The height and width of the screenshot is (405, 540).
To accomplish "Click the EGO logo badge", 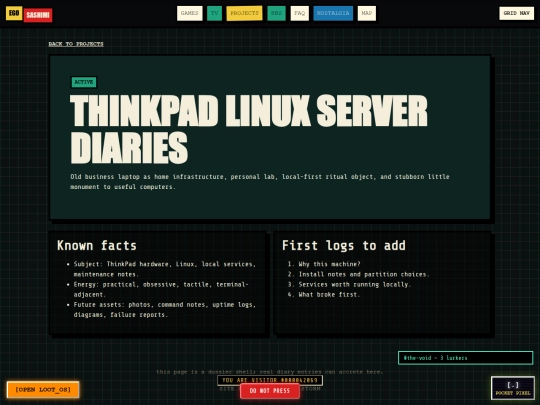I will coord(14,13).
